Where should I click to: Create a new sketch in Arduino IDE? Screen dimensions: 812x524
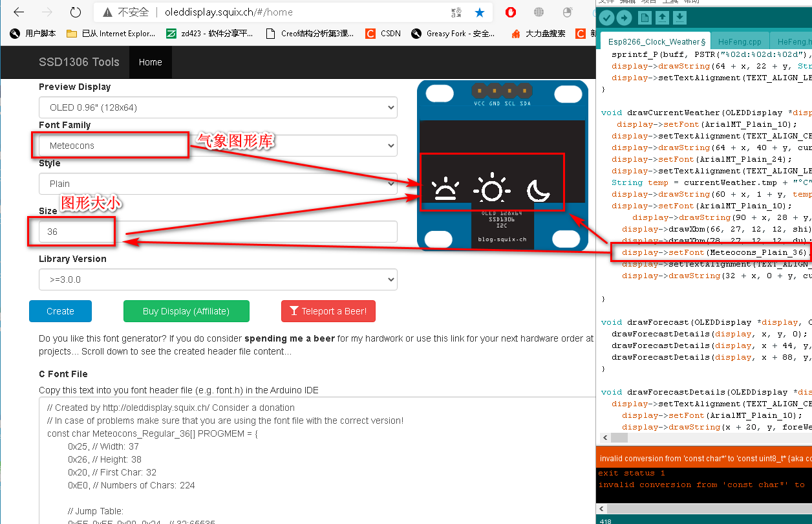coord(645,18)
